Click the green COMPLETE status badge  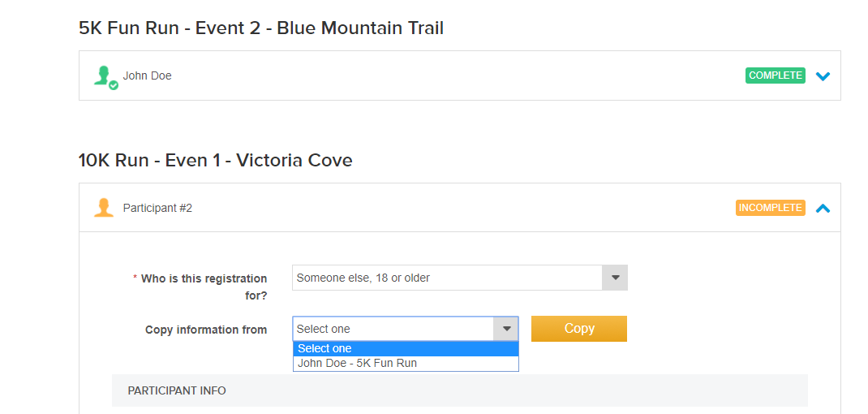pos(776,75)
